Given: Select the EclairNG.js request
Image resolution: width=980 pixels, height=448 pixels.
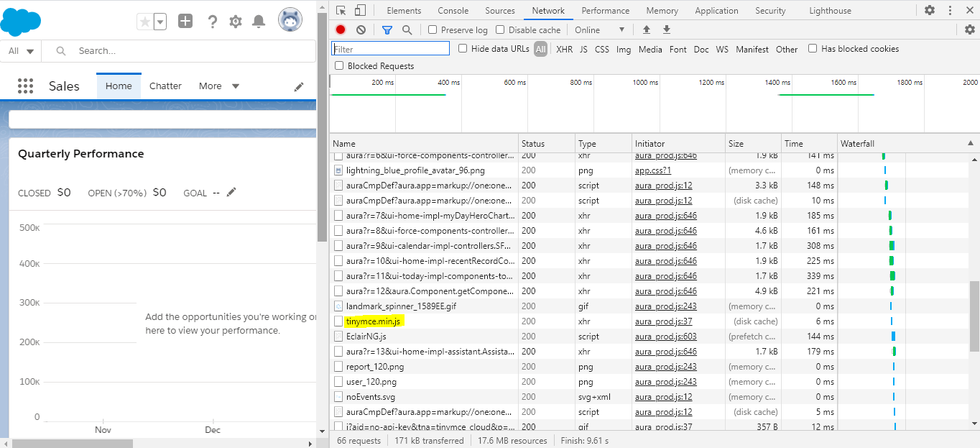Looking at the screenshot, I should pyautogui.click(x=366, y=337).
